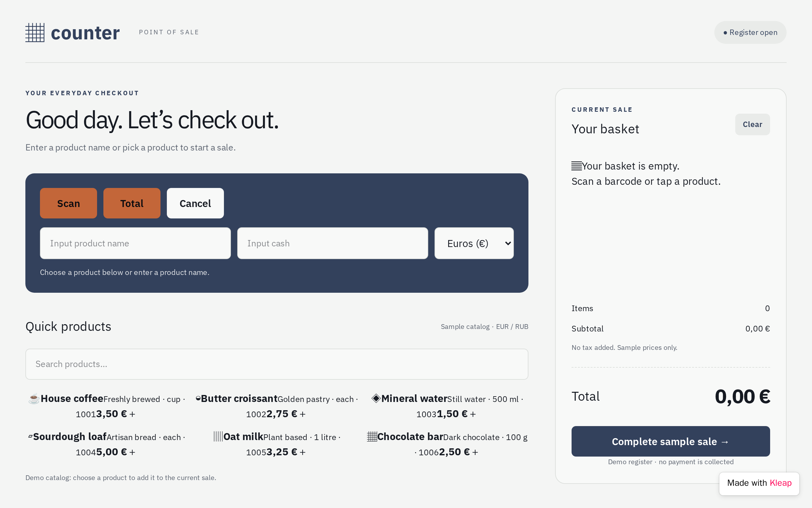Click the empty basket lines icon
Viewport: 812px width, 508px height.
tap(576, 166)
